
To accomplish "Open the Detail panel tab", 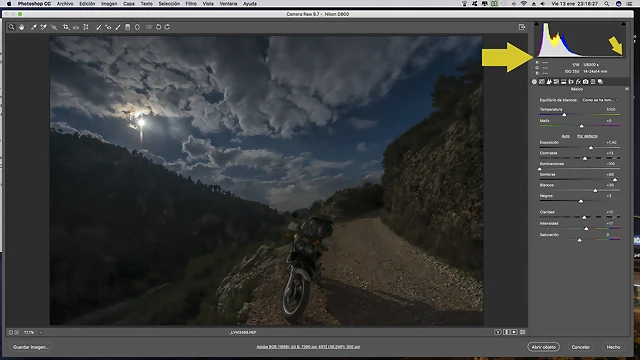I will 549,82.
